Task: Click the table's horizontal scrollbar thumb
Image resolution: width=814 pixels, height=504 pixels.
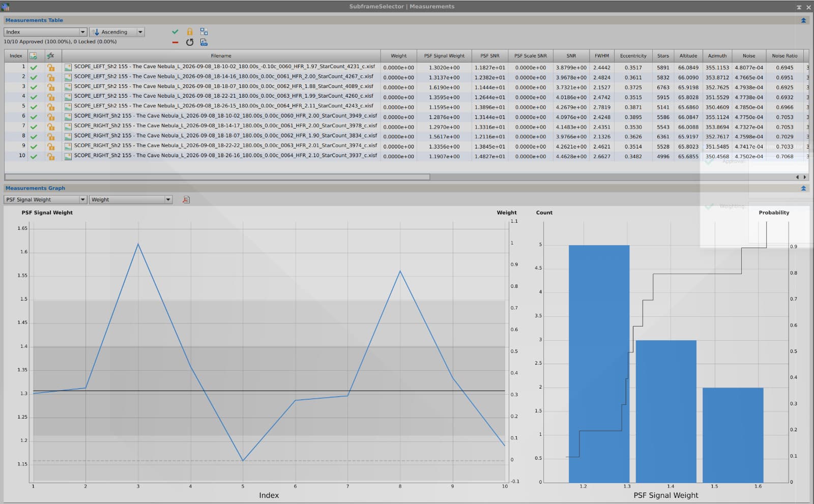Action: click(217, 177)
